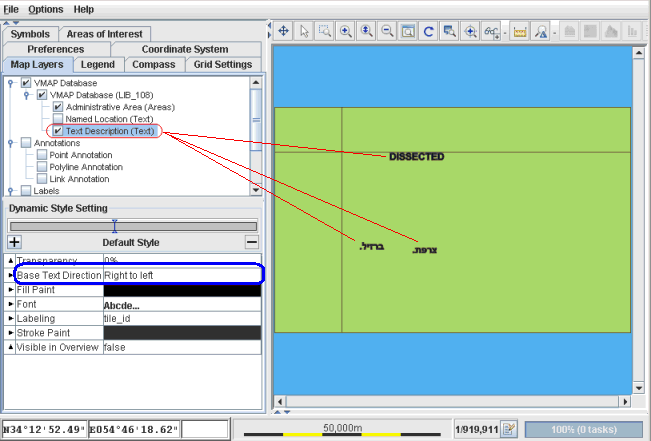Expand the Font property arrow
This screenshot has width=651, height=441.
11,304
